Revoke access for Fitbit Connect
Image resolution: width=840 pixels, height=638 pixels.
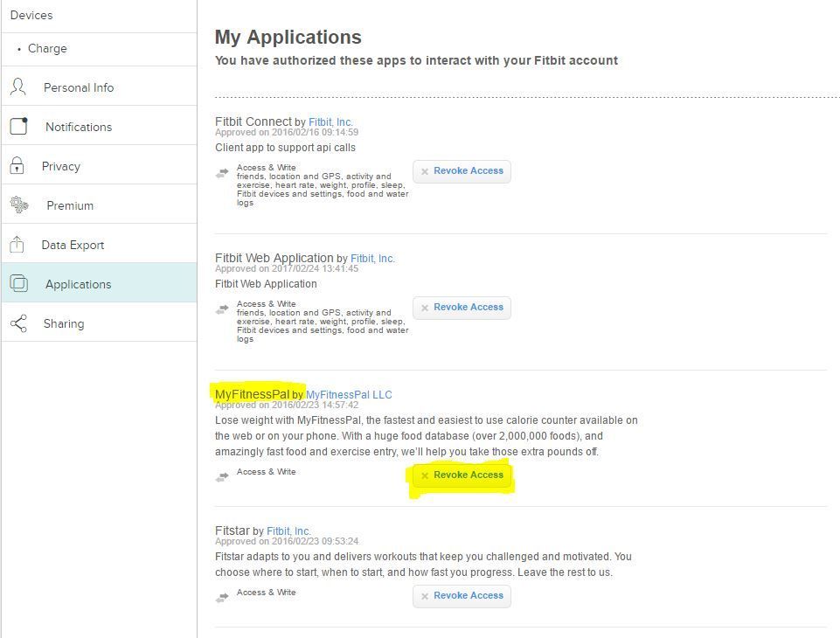tap(462, 171)
